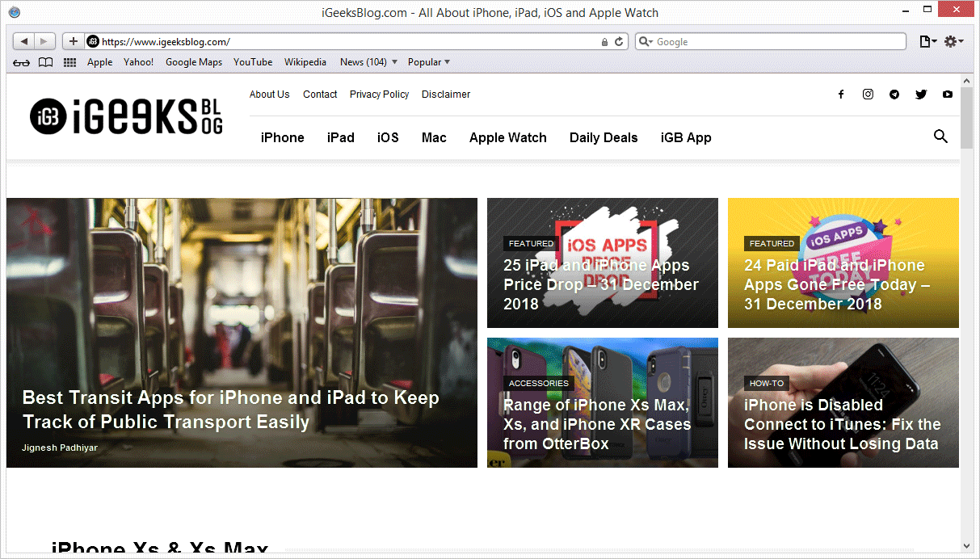Select the iPad menu item

coord(341,137)
